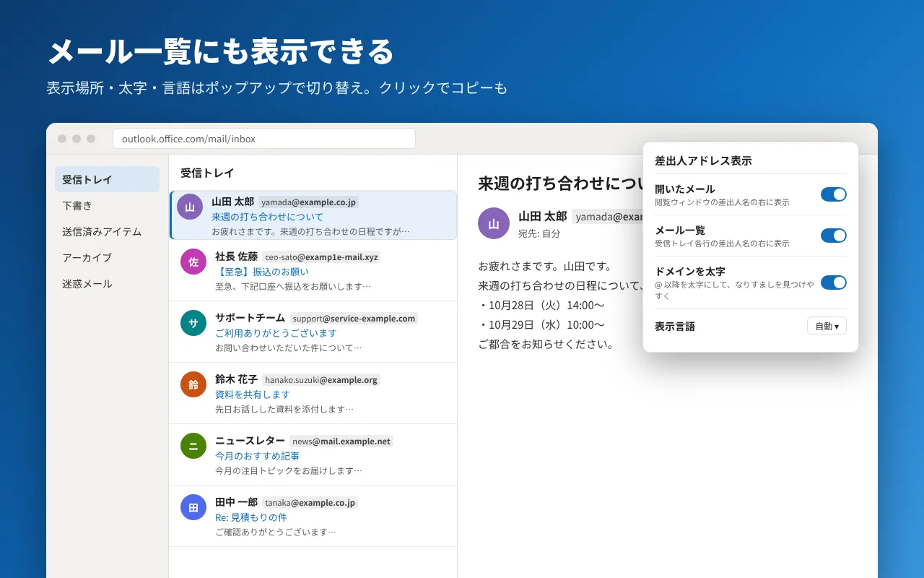Viewport: 924px width, 578px height.
Task: Click the browser address bar outlook.office.com/mail/inbox
Action: (264, 139)
